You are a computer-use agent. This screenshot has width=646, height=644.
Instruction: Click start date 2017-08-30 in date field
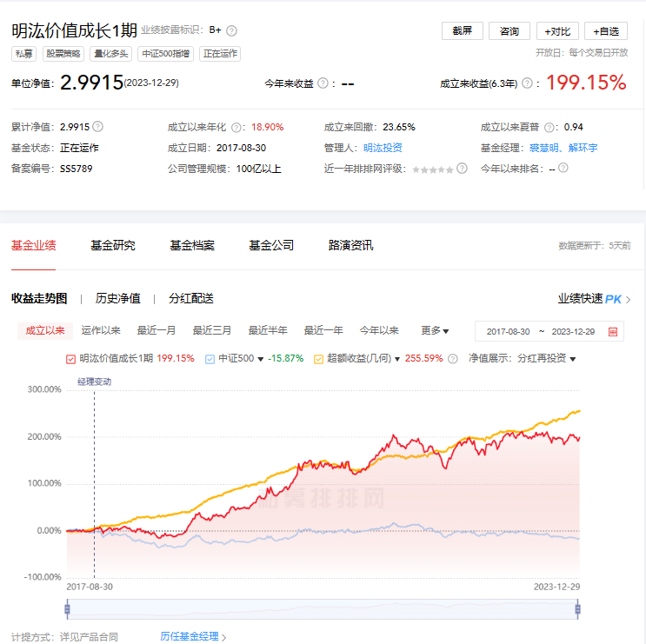click(x=508, y=332)
